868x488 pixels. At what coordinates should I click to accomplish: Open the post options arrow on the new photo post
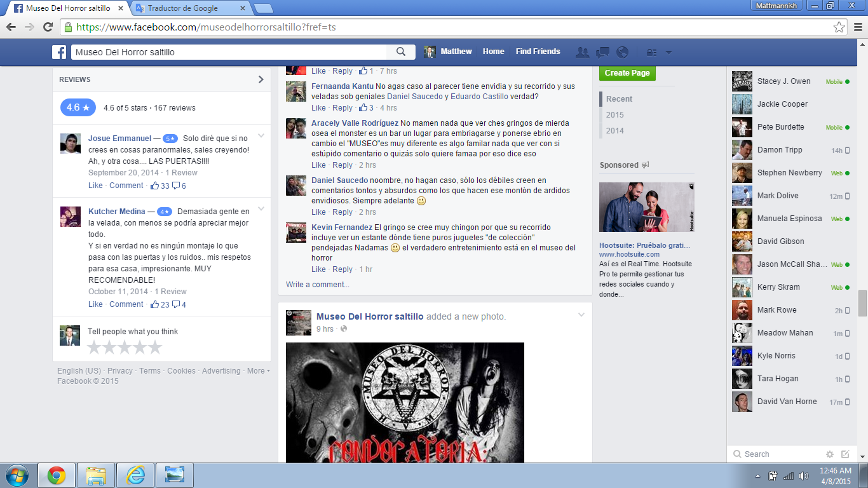[x=581, y=315]
